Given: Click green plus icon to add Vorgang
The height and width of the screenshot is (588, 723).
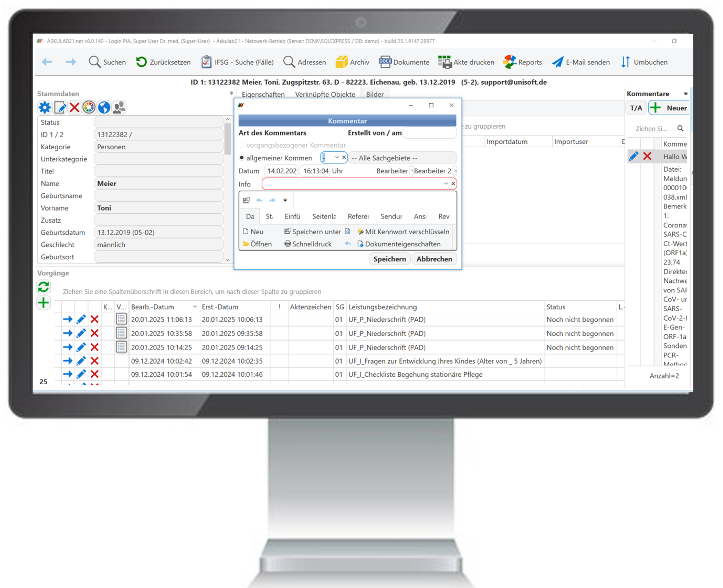Looking at the screenshot, I should (x=43, y=302).
